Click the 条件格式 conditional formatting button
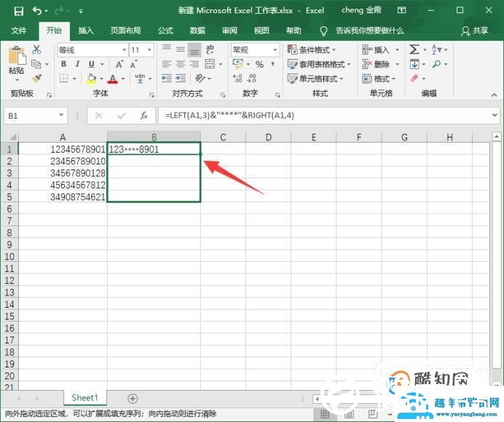 (x=319, y=49)
